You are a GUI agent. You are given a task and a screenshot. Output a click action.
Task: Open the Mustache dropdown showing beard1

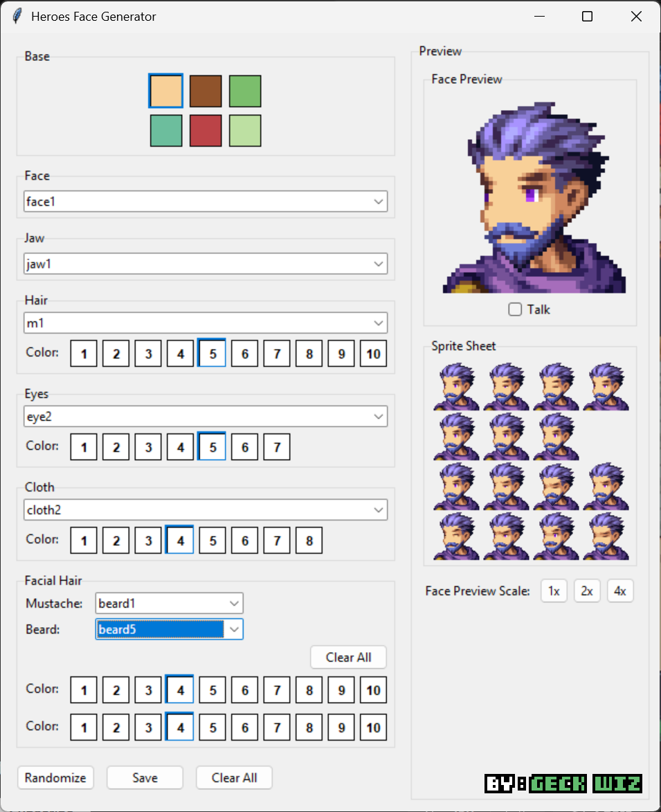[170, 604]
